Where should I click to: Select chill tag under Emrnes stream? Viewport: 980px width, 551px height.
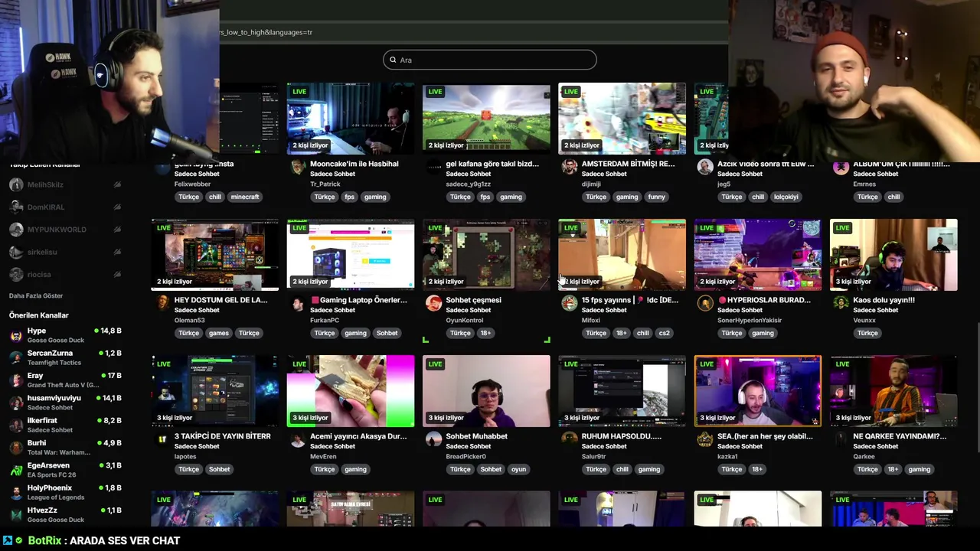[x=893, y=197]
